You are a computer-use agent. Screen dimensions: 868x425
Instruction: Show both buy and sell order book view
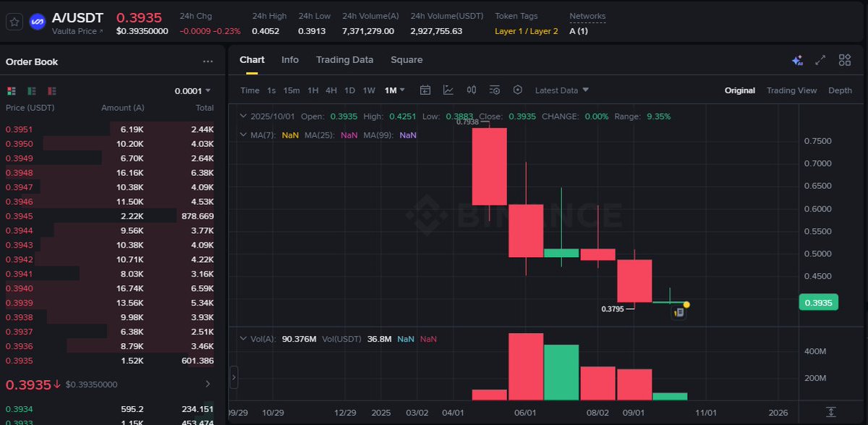click(x=11, y=91)
